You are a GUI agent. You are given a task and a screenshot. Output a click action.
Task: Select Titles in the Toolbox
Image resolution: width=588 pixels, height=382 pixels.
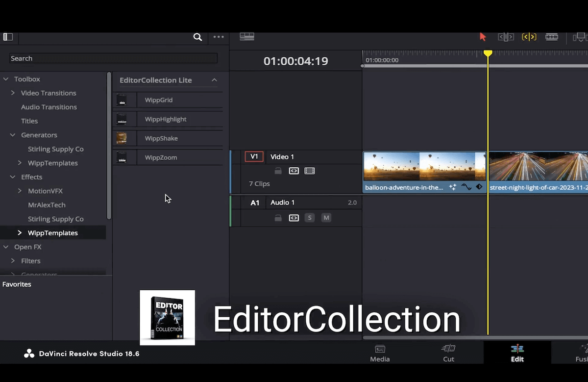pyautogui.click(x=29, y=121)
